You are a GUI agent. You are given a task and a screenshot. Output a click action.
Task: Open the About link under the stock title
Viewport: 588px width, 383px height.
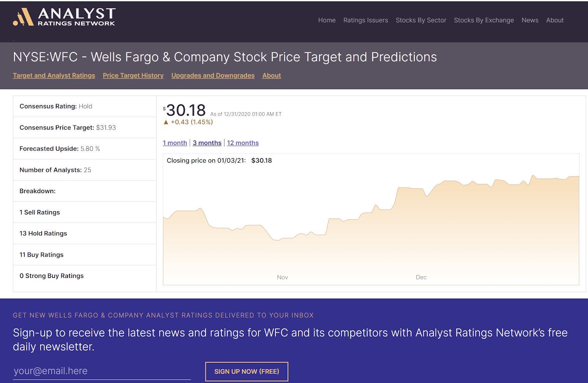[x=272, y=75]
